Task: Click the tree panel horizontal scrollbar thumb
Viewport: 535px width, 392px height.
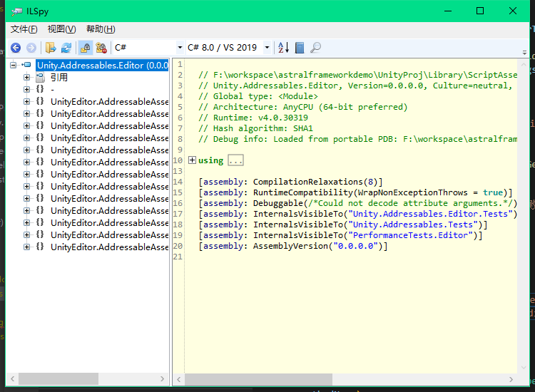Action: [58, 378]
